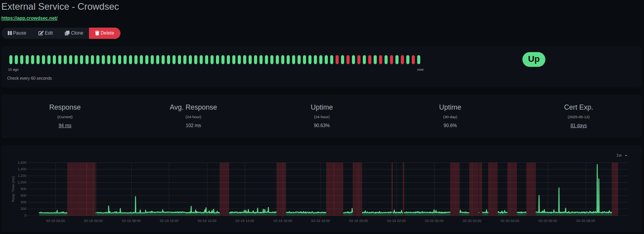Click the 1,600 y-axis value
This screenshot has height=234, width=644.
click(x=22, y=162)
